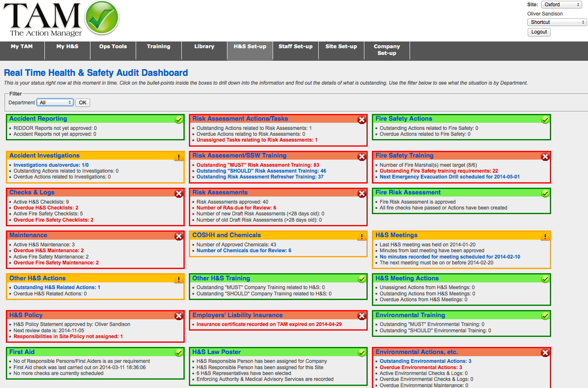The height and width of the screenshot is (388, 588).
Task: Open the Department filter dropdown
Action: 55,103
